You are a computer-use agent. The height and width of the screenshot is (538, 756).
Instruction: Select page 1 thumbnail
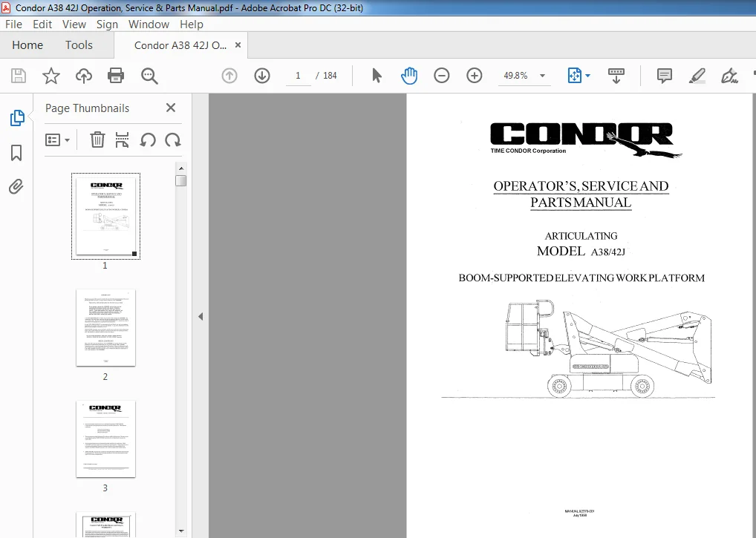click(105, 216)
